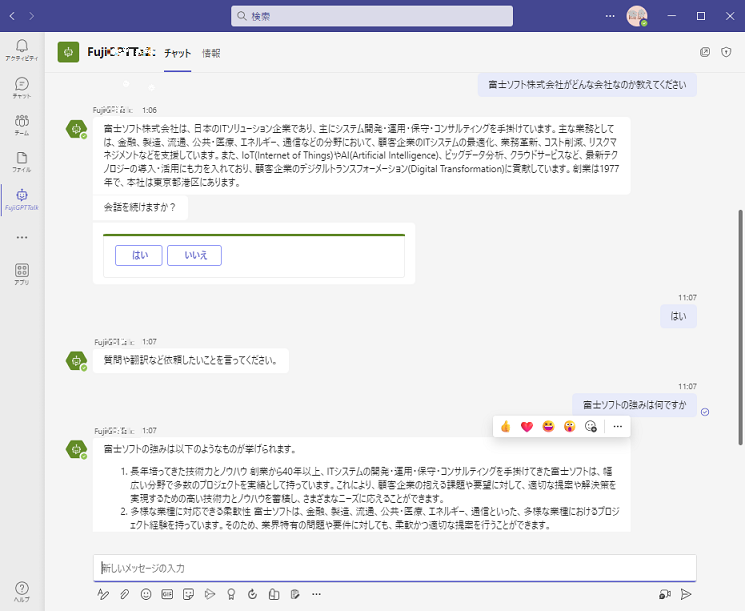Open the emoji picker in compose toolbar
This screenshot has width=745, height=611.
146,594
